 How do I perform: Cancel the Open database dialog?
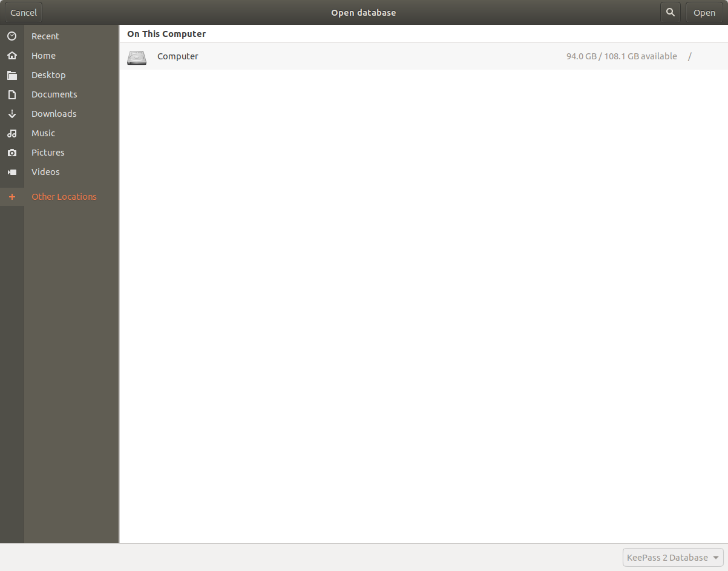pyautogui.click(x=24, y=12)
